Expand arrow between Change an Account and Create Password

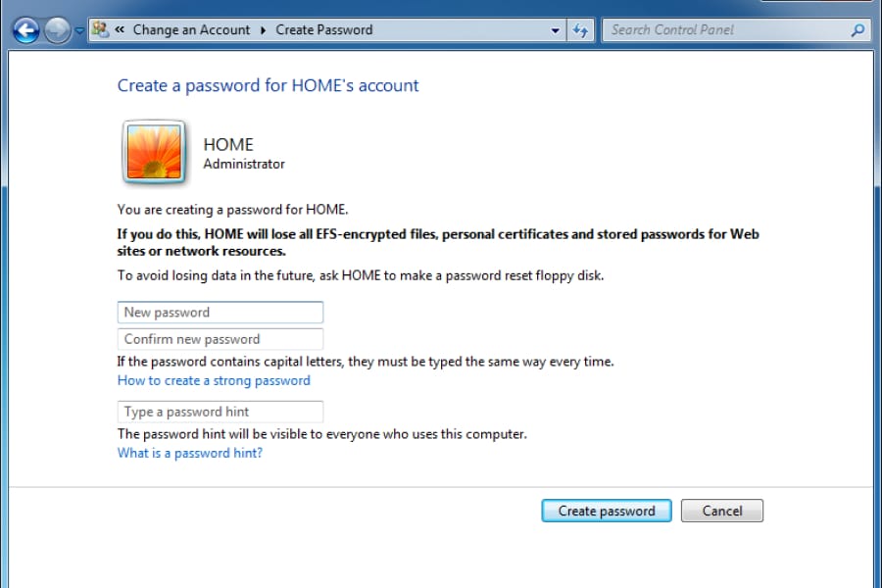click(x=263, y=29)
